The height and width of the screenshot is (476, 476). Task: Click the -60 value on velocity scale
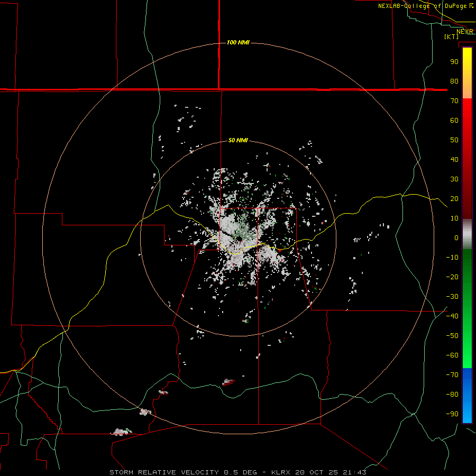pyautogui.click(x=452, y=355)
